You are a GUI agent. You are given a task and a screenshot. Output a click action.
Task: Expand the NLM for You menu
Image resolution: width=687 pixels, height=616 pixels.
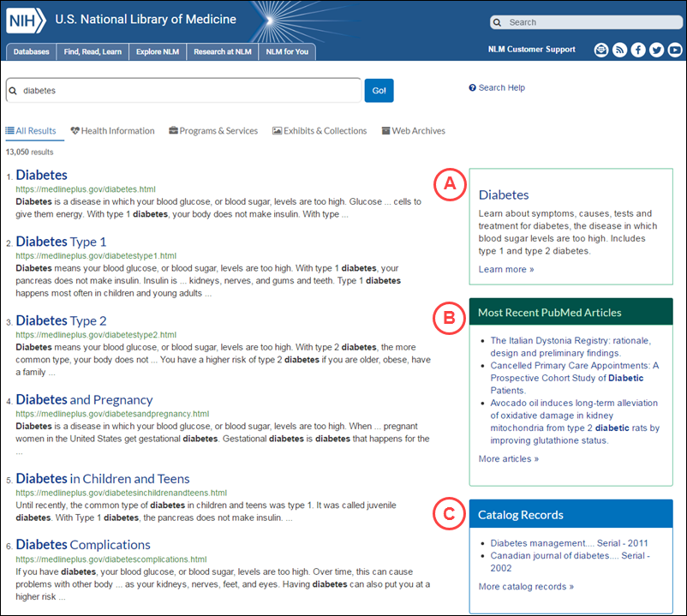pos(288,52)
